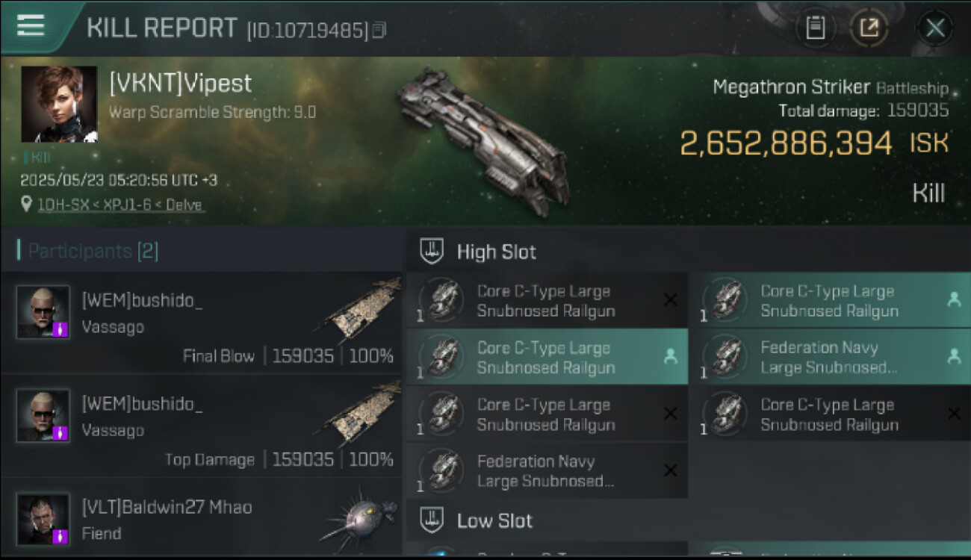The height and width of the screenshot is (560, 971).
Task: Open bushido_'s Final Blow portrait
Action: point(43,312)
